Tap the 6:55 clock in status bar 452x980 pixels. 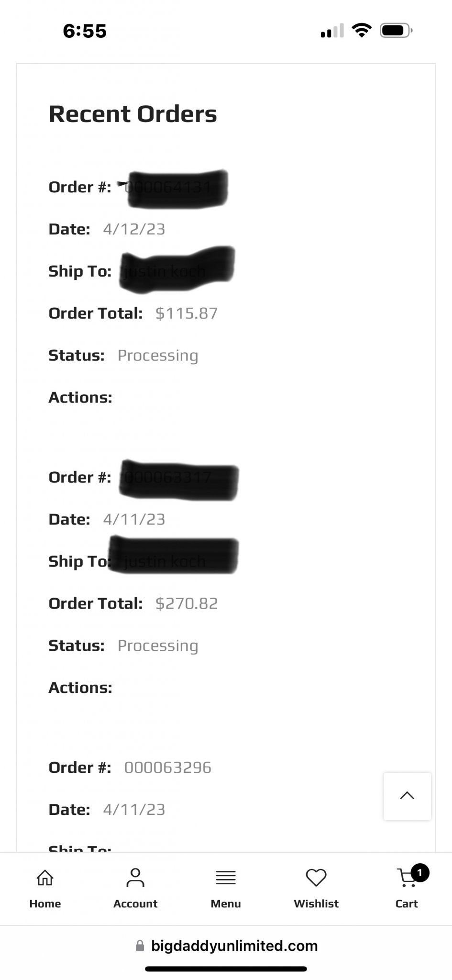(85, 31)
